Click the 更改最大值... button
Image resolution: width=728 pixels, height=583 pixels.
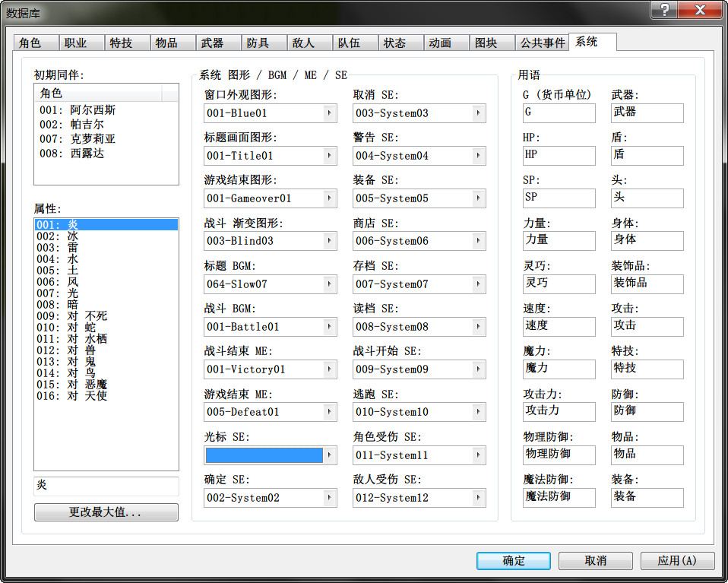pos(106,512)
